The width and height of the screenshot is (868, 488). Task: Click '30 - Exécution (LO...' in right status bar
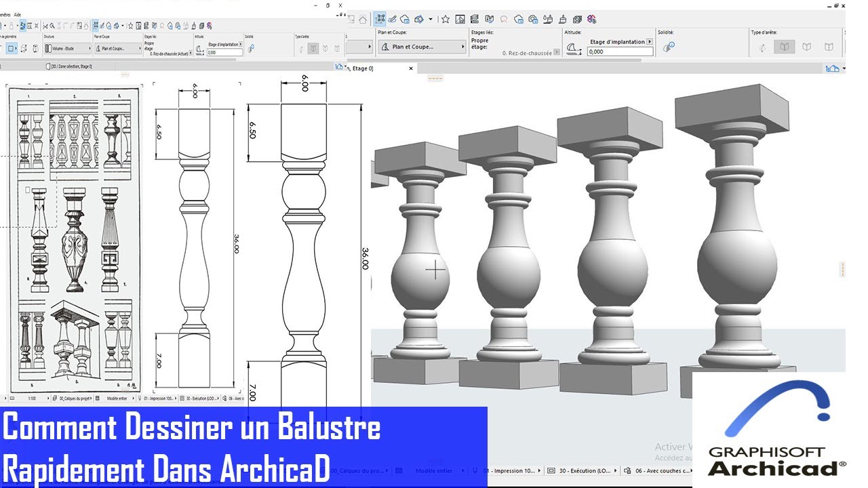click(x=585, y=470)
